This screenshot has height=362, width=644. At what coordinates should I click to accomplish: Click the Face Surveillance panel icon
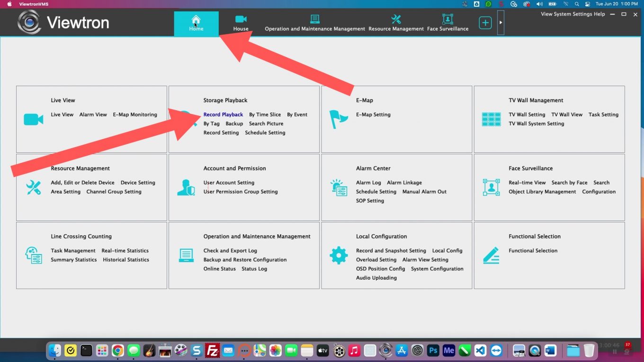[x=491, y=187]
